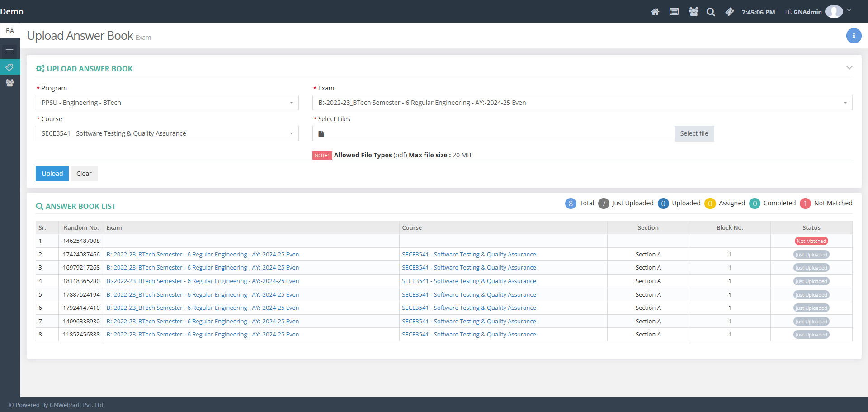The height and width of the screenshot is (412, 868).
Task: Open the exam link for random number 17424087466
Action: 203,255
